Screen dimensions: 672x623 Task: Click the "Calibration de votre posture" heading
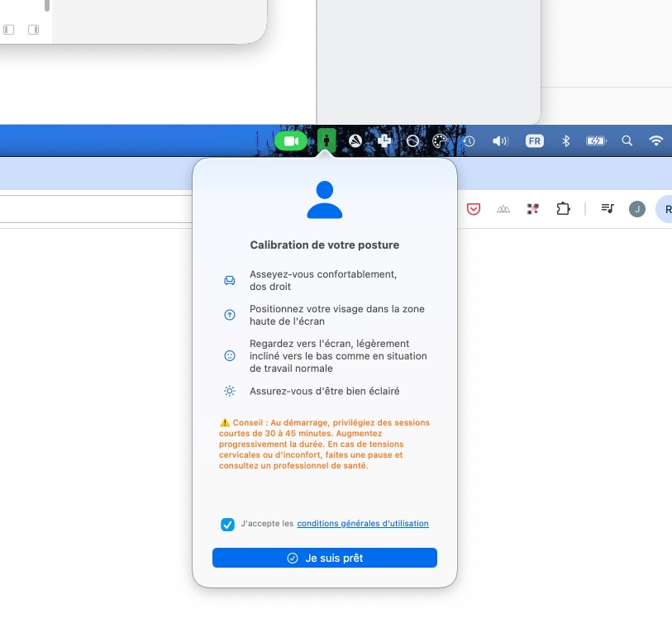pyautogui.click(x=325, y=245)
